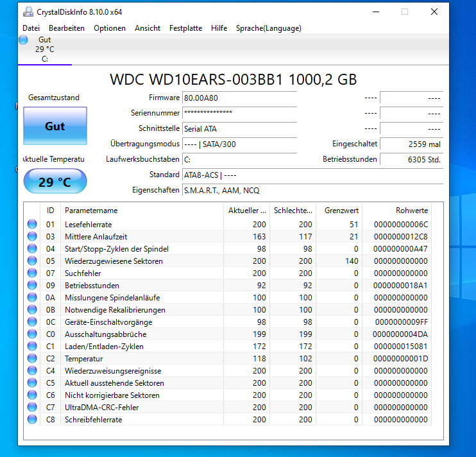The image size is (476, 457).
Task: Click the Laufwerksbuchstaben field C:
Action: pos(239,159)
